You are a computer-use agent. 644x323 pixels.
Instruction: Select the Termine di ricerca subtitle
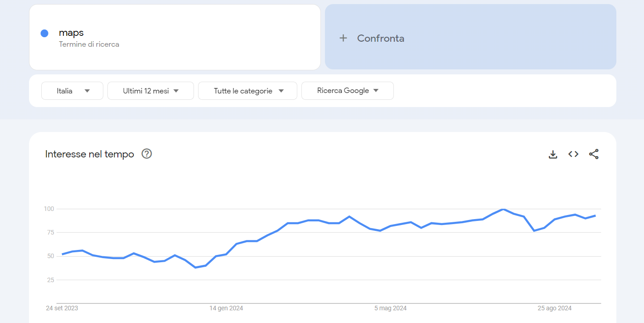point(89,44)
